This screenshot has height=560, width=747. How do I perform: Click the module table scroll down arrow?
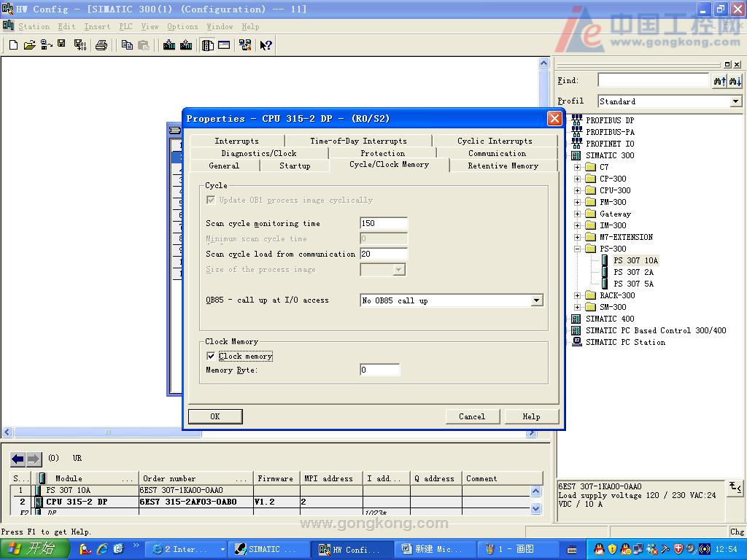point(535,508)
